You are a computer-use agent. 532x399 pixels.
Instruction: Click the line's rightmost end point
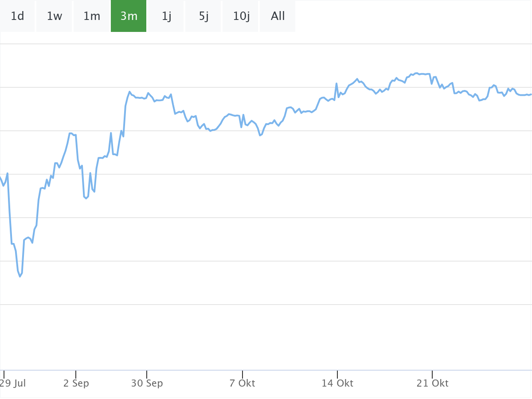click(530, 94)
